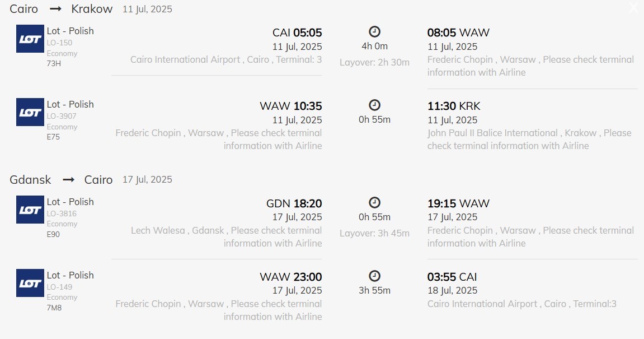The height and width of the screenshot is (339, 644).
Task: Close the flight details panel
Action: [x=633, y=8]
